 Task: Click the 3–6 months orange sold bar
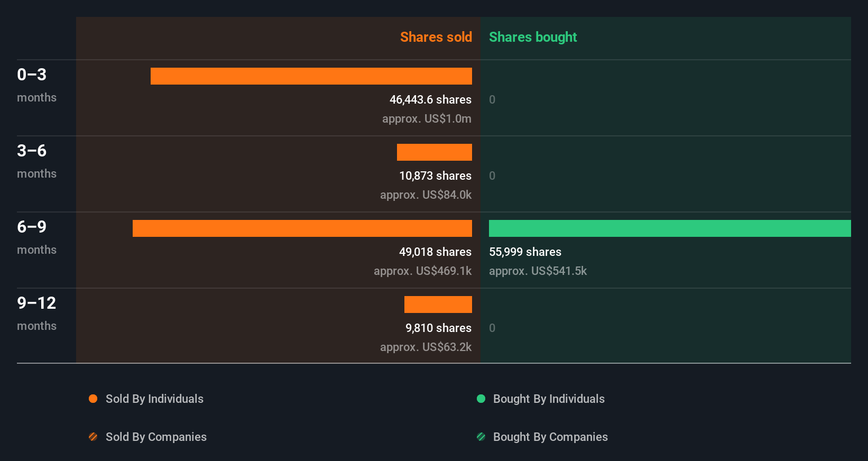pyautogui.click(x=435, y=152)
